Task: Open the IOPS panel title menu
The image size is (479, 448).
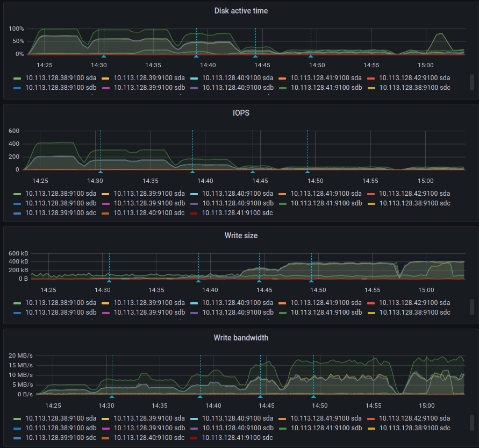Action: (241, 113)
